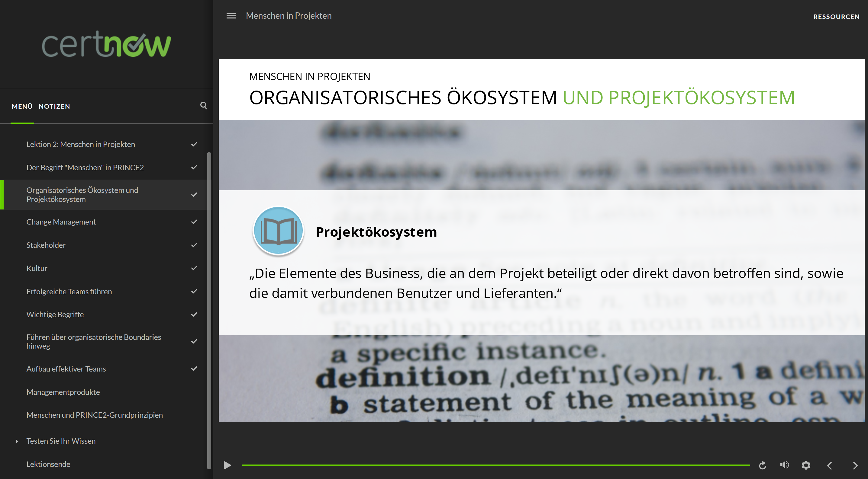Switch to the Notizen tab
This screenshot has height=479, width=868.
(54, 106)
